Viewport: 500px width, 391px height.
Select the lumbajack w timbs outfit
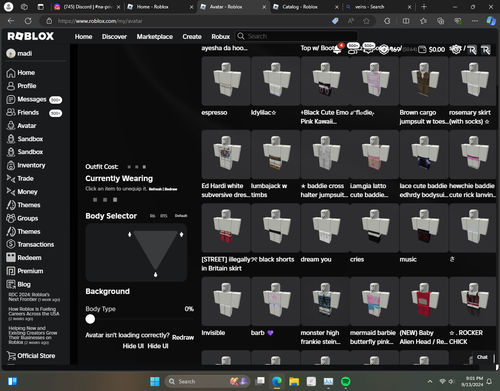pyautogui.click(x=275, y=154)
